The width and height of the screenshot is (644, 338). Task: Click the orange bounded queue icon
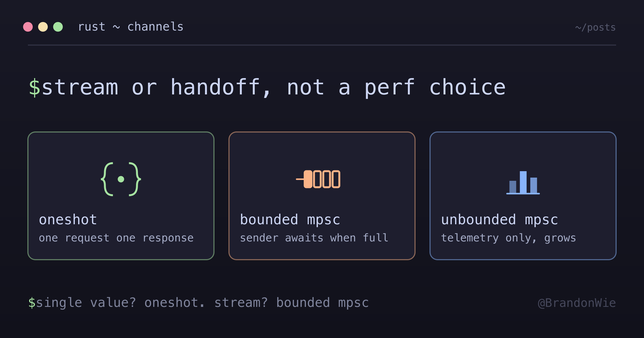(318, 179)
